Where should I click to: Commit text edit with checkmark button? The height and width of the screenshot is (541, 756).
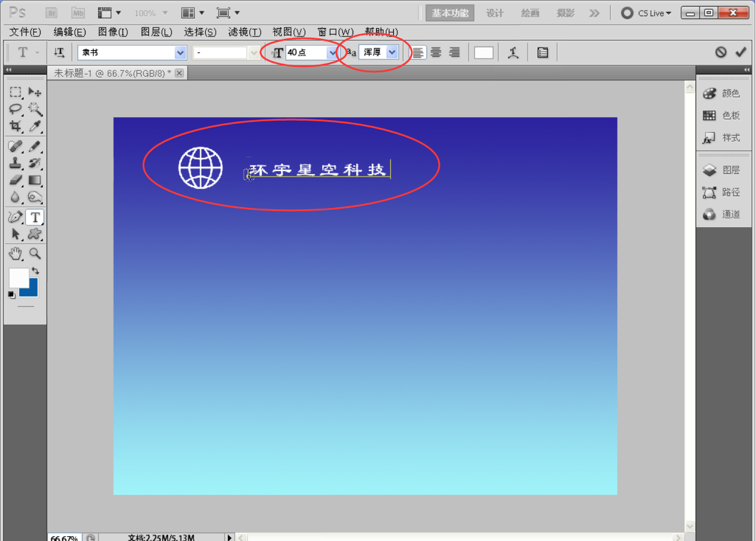point(741,53)
